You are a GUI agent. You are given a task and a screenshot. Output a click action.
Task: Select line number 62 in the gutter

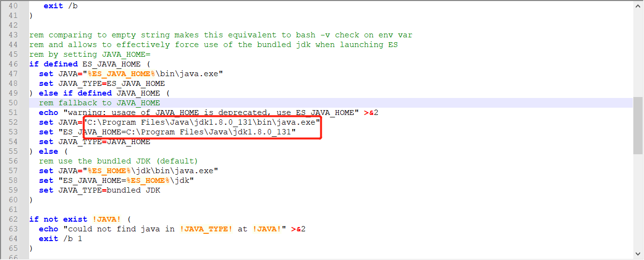click(x=13, y=219)
